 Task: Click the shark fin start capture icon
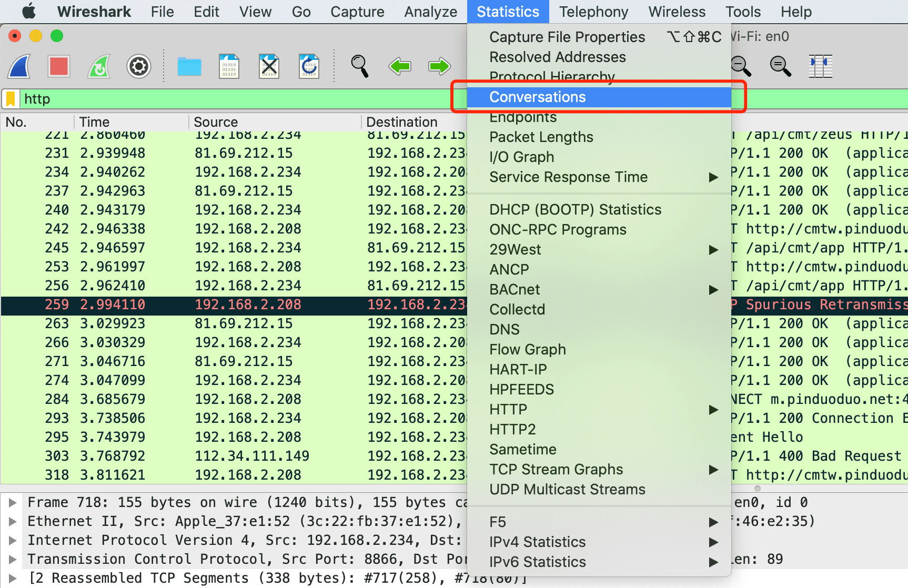[x=19, y=67]
